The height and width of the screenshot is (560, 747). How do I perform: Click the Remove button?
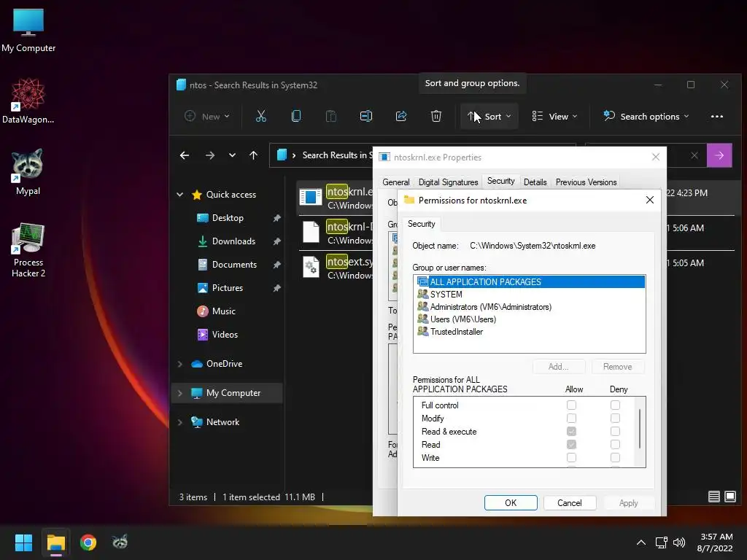pos(617,367)
